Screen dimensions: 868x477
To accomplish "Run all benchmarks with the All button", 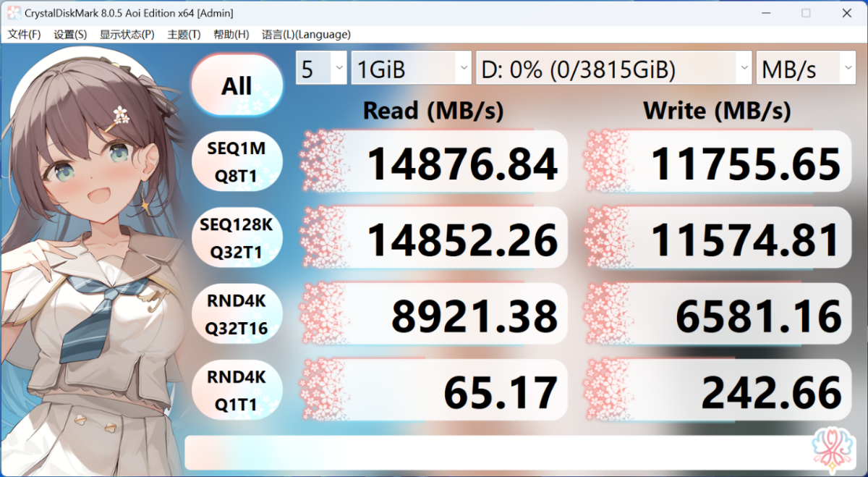I will [x=237, y=85].
